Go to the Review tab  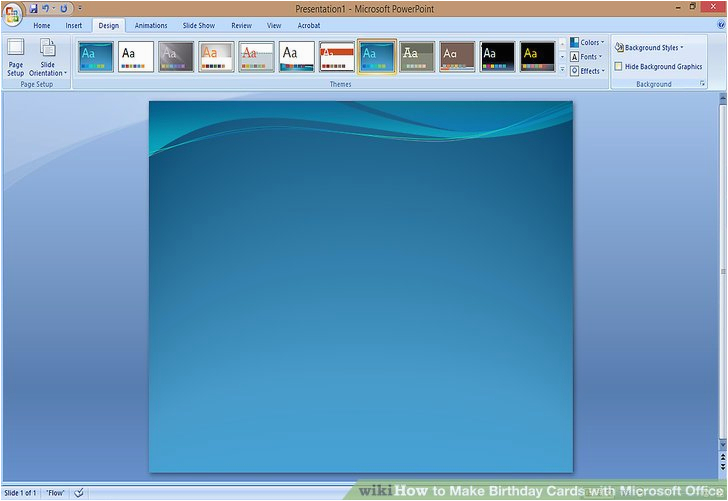pos(241,26)
